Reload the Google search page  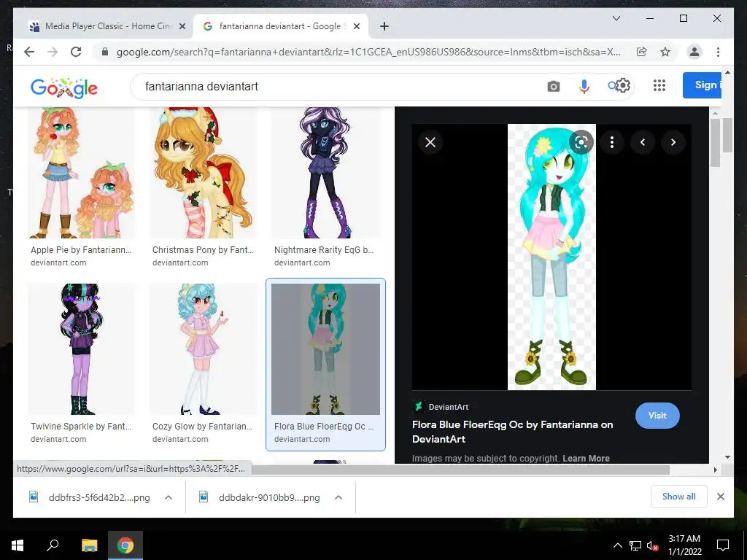click(x=76, y=52)
